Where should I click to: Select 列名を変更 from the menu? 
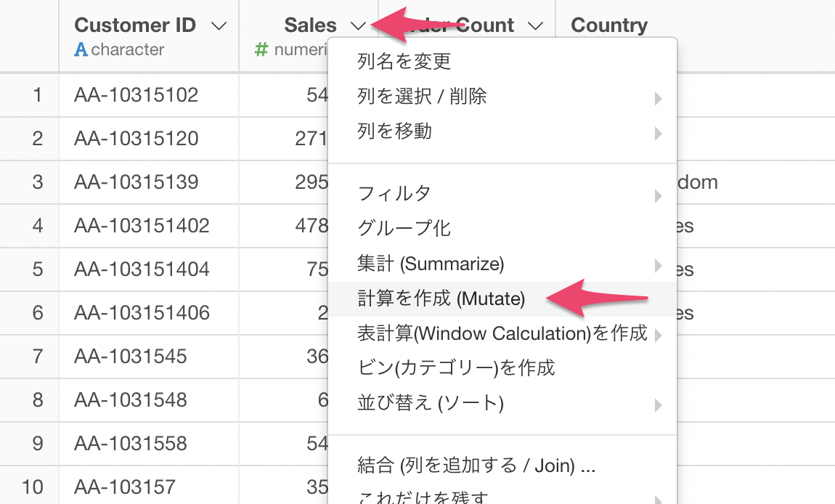coord(404,62)
